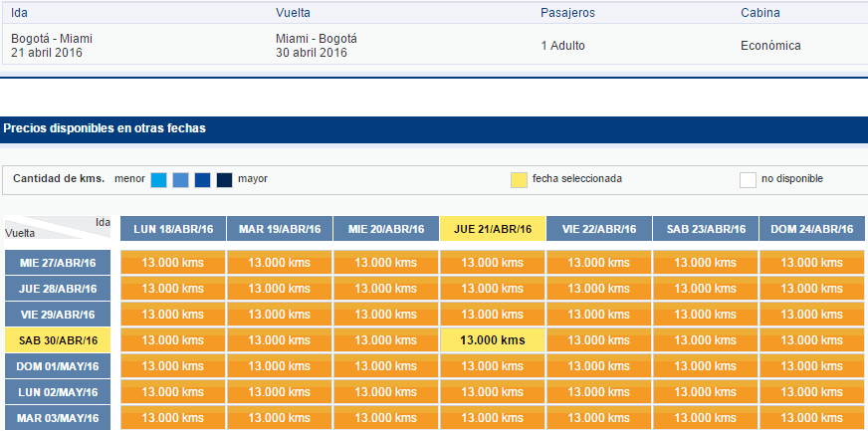Select departure column MIE 20/ABR/16
This screenshot has width=868, height=431.
386,229
